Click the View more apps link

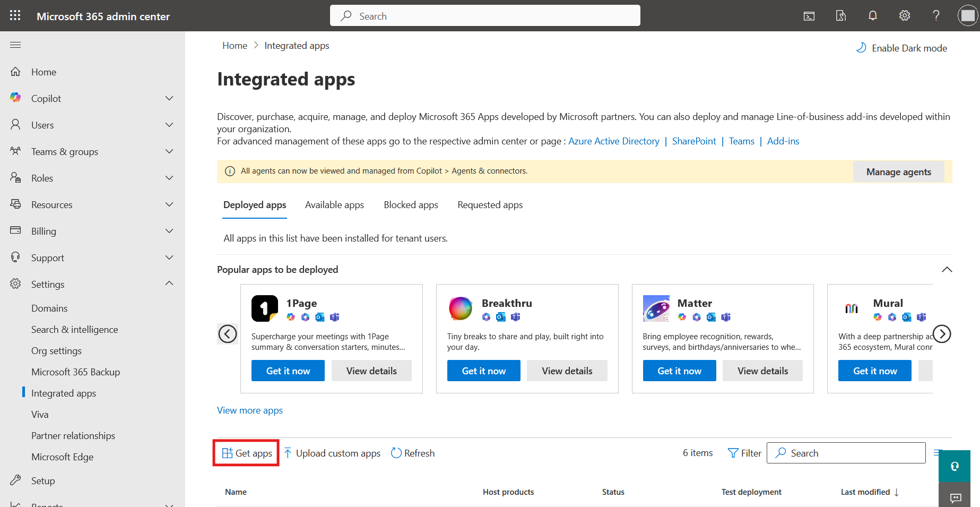[250, 410]
